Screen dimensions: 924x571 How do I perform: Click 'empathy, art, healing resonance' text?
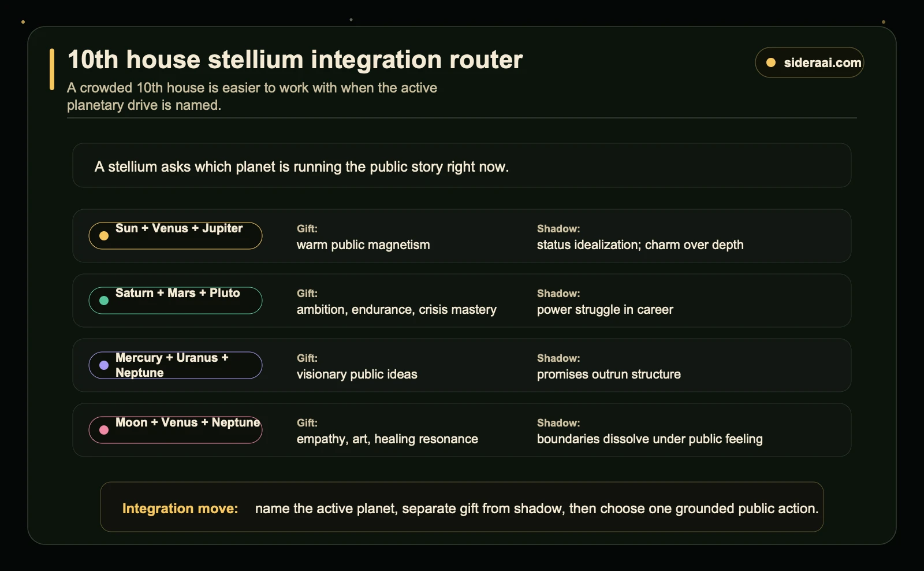coord(388,439)
